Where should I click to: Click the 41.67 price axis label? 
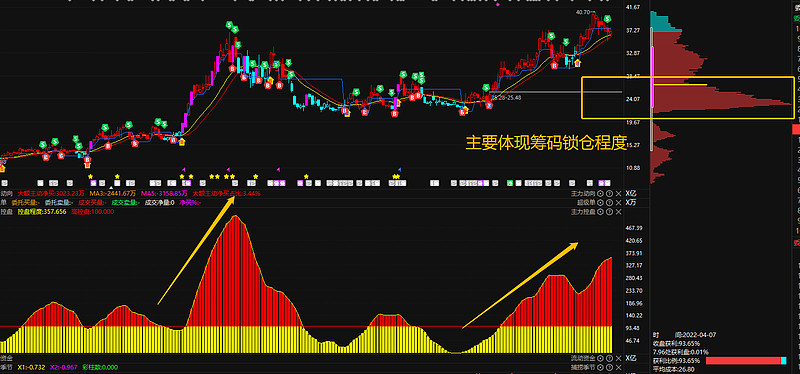click(x=633, y=7)
